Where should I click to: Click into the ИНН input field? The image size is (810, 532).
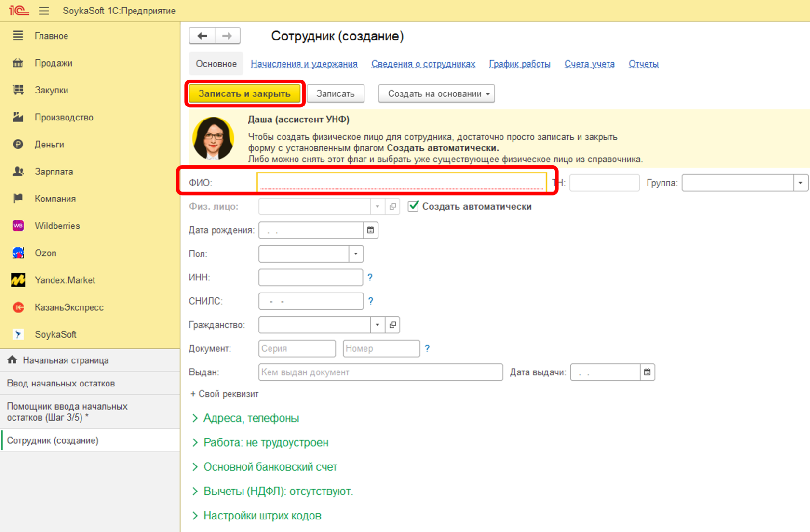[310, 278]
